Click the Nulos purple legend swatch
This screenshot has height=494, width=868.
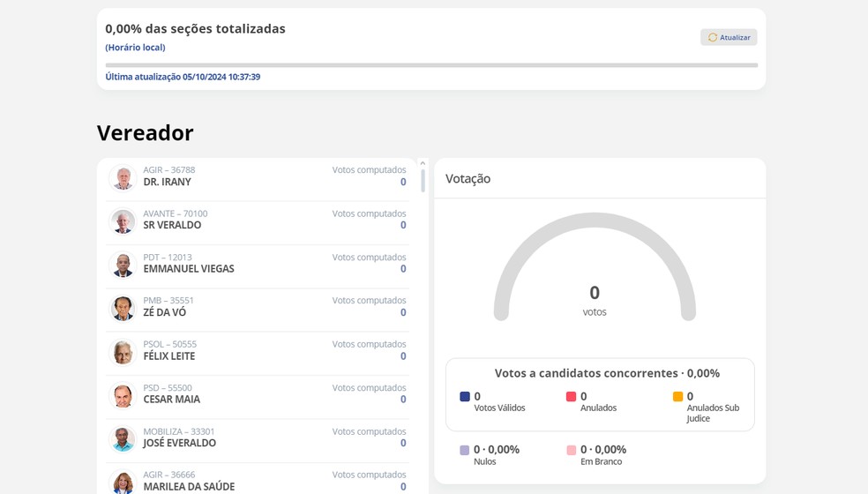point(465,450)
